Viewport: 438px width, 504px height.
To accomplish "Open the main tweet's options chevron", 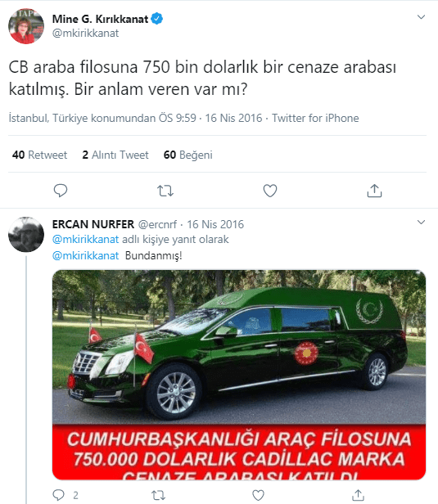I will click(421, 17).
